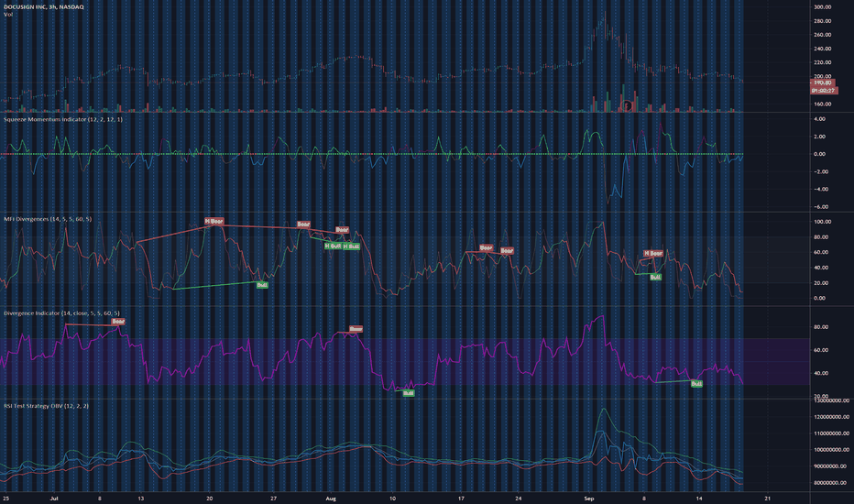Image resolution: width=854 pixels, height=504 pixels.
Task: Click the 27 date label on the time axis
Action: pyautogui.click(x=273, y=498)
